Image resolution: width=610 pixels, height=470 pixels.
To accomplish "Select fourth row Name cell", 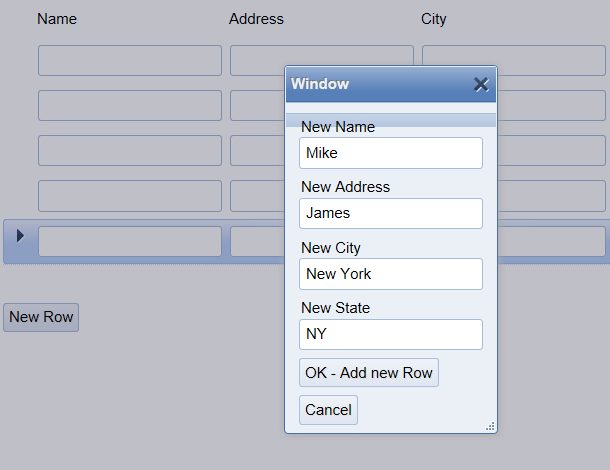I will 130,196.
